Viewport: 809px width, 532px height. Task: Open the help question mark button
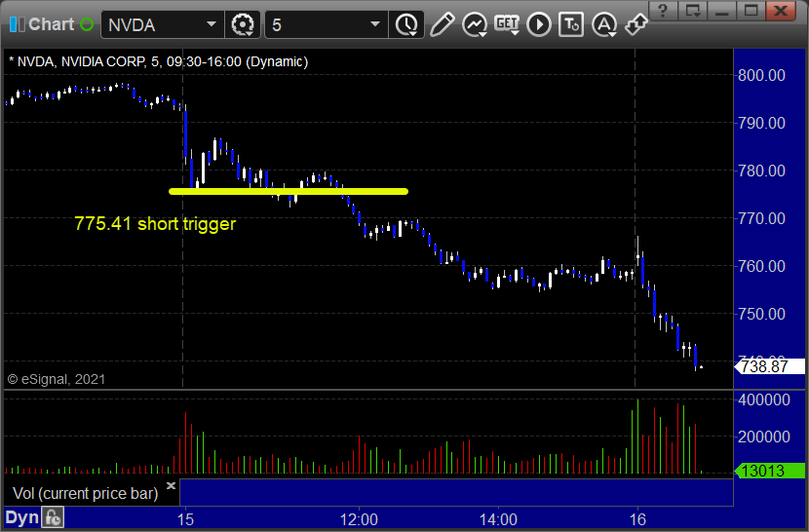point(664,10)
